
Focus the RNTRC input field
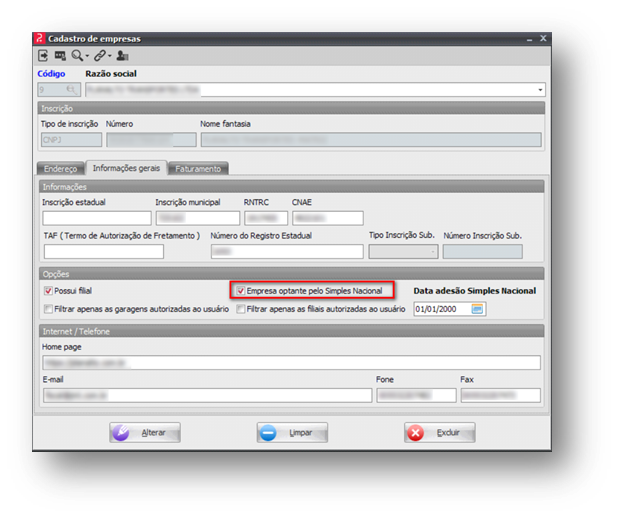coord(266,218)
